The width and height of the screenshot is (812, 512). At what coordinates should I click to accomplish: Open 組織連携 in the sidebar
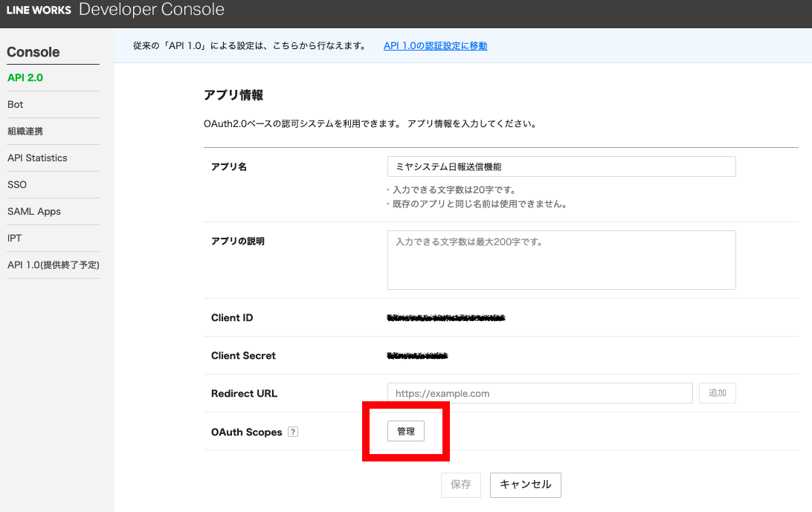[25, 131]
